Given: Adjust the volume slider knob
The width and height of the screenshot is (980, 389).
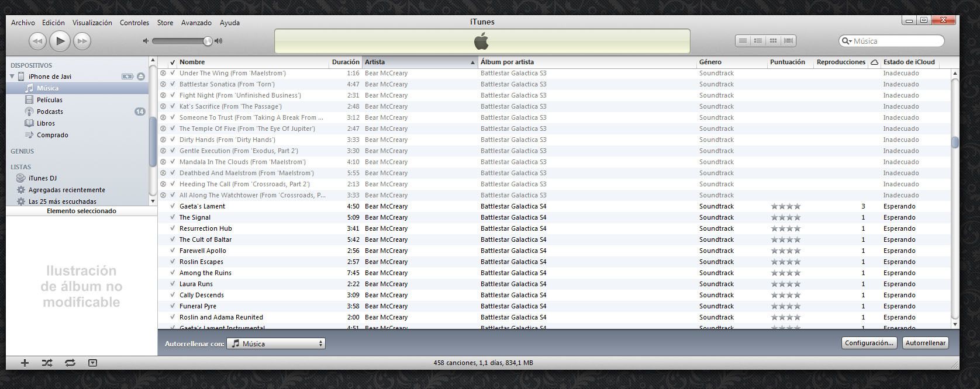Looking at the screenshot, I should (208, 41).
